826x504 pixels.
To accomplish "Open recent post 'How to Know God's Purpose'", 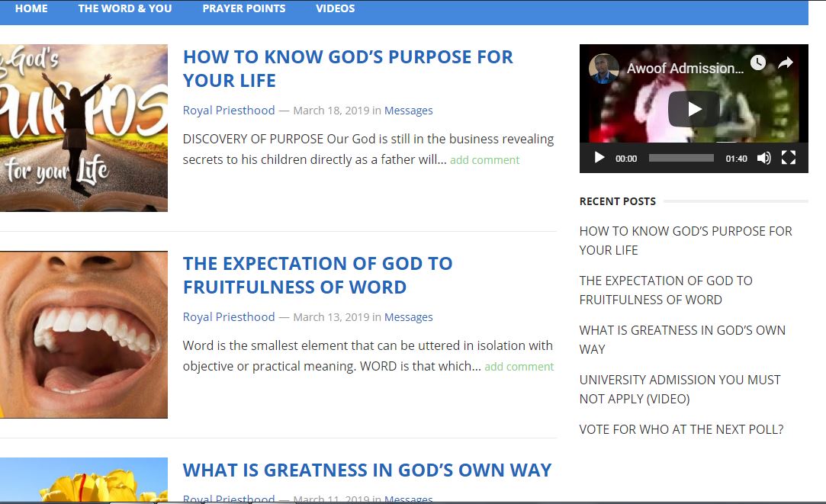I will pos(686,241).
